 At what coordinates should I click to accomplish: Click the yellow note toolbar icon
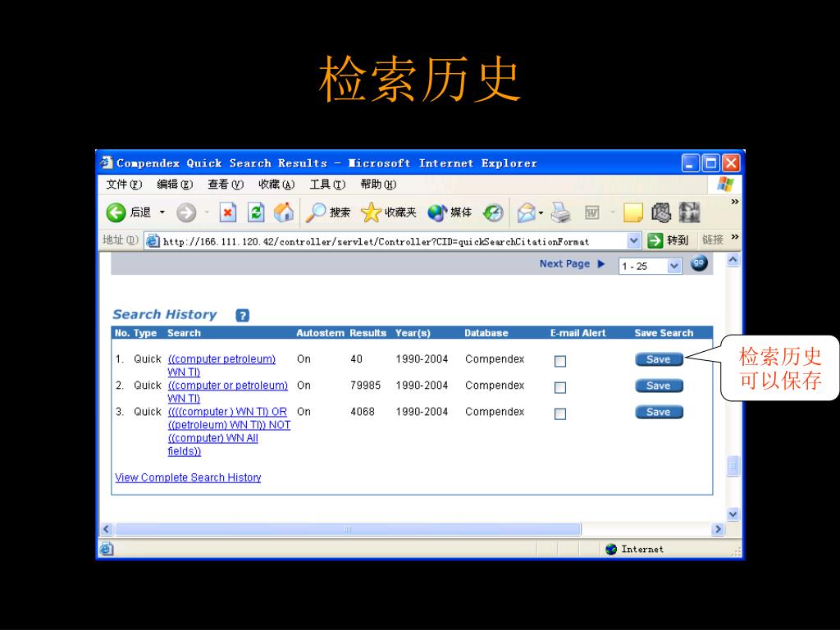632,212
